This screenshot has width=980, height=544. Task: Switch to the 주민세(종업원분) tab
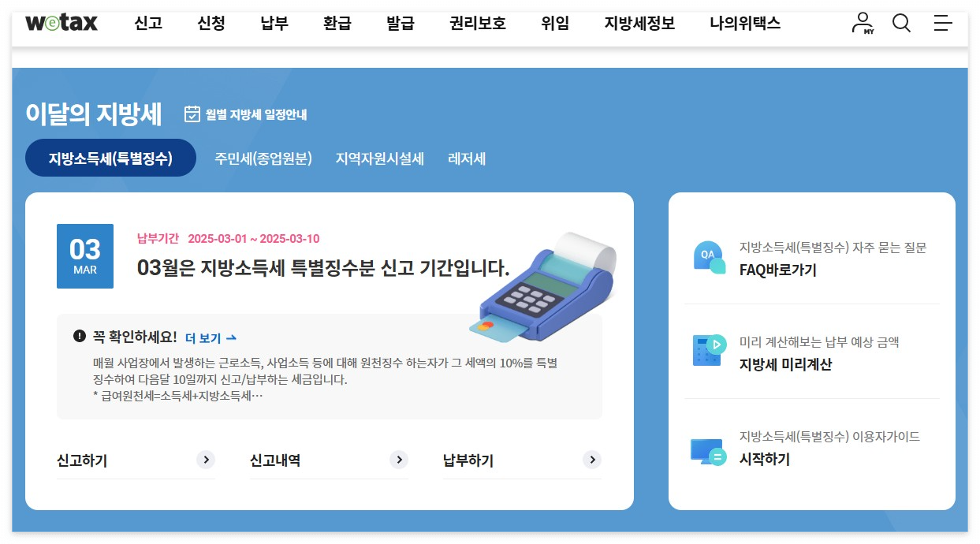[x=263, y=158]
